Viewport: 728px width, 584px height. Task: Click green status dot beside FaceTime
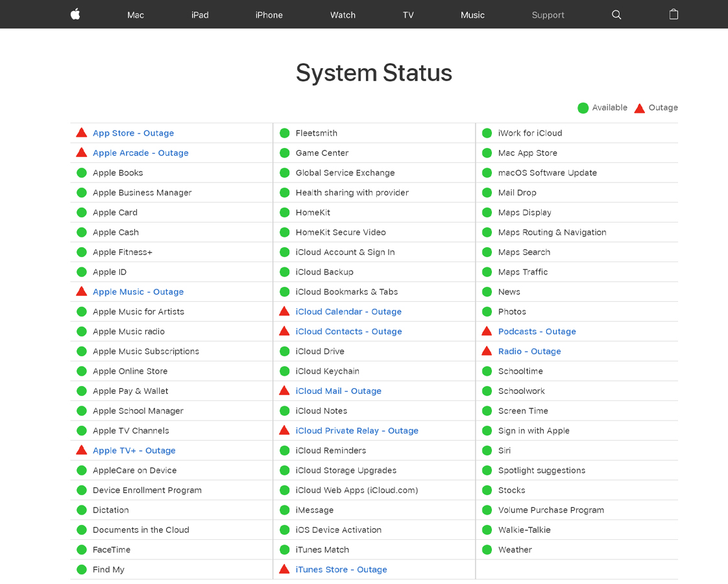click(82, 550)
